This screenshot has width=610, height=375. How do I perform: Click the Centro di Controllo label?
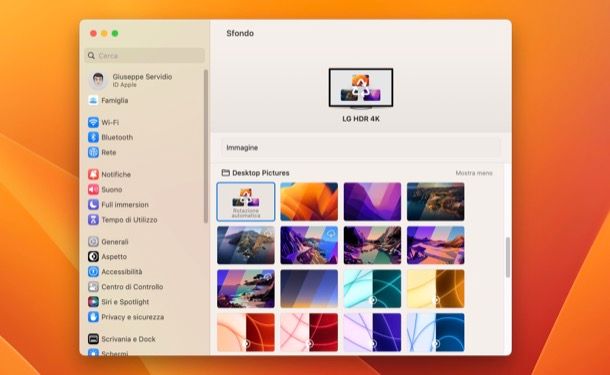[x=132, y=287]
